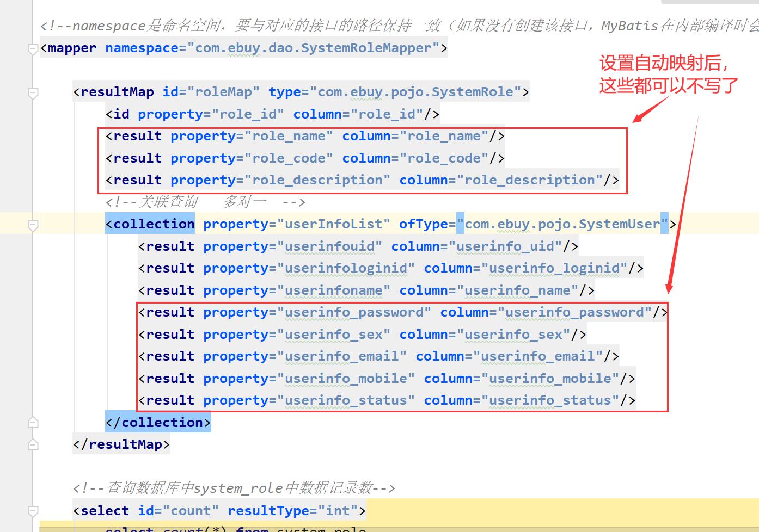The width and height of the screenshot is (759, 532).
Task: Click the type value com.ebuy.pojo.SystemRole
Action: tap(415, 92)
